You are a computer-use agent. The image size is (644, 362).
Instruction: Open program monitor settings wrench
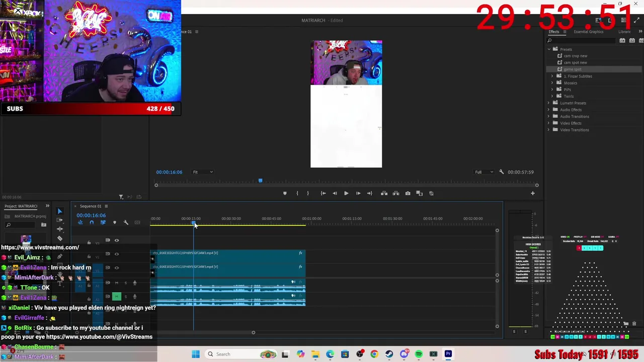coord(501,172)
